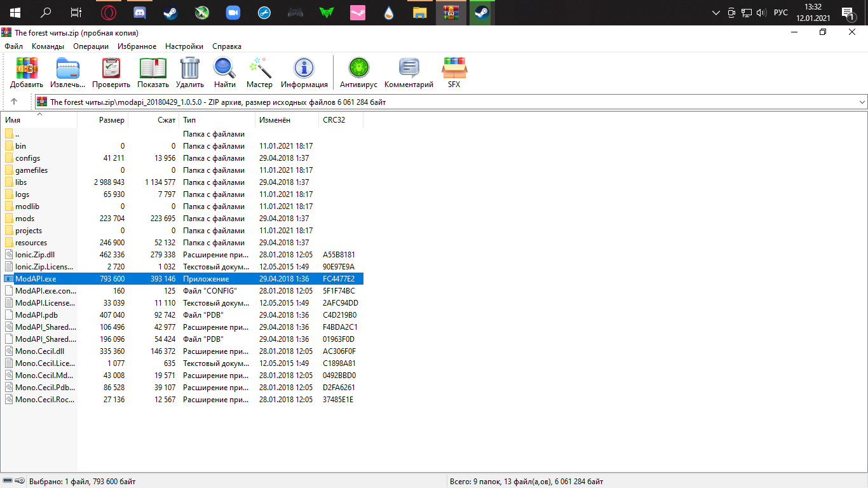Open Discord from the taskbar
Viewport: 868px width, 488px height.
(x=140, y=13)
